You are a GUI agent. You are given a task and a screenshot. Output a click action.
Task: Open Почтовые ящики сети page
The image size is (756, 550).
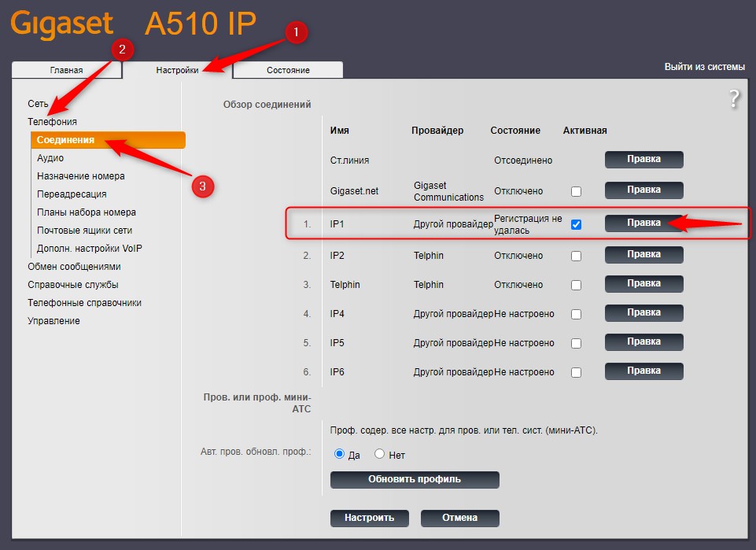(84, 231)
